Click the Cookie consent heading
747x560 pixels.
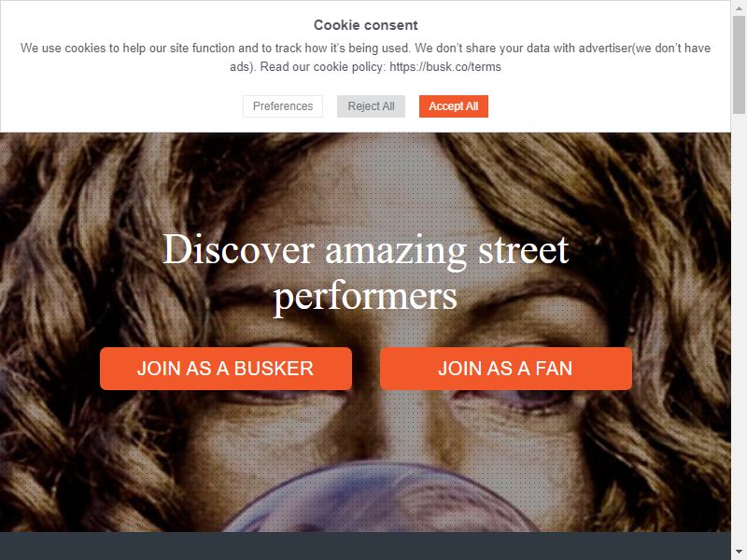365,25
